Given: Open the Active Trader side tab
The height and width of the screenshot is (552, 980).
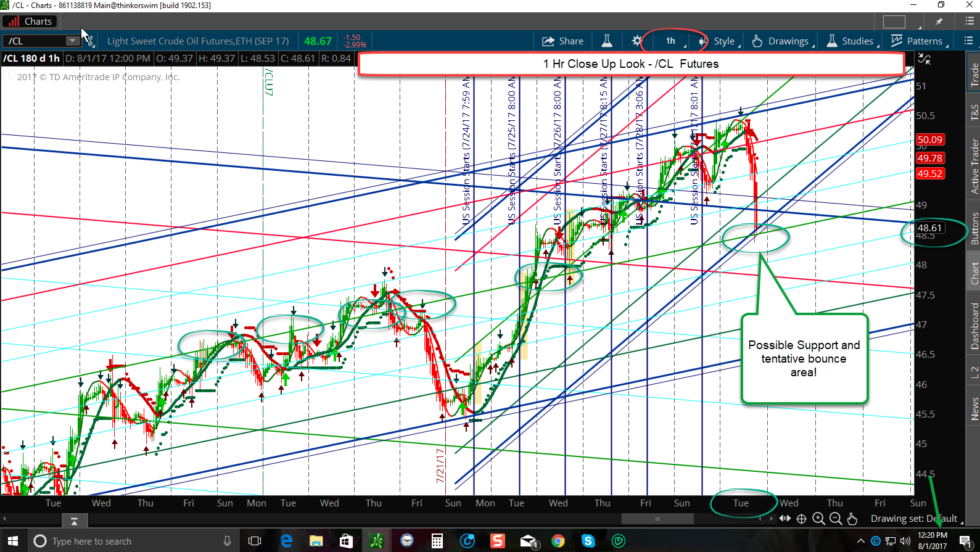Looking at the screenshot, I should click(x=974, y=166).
